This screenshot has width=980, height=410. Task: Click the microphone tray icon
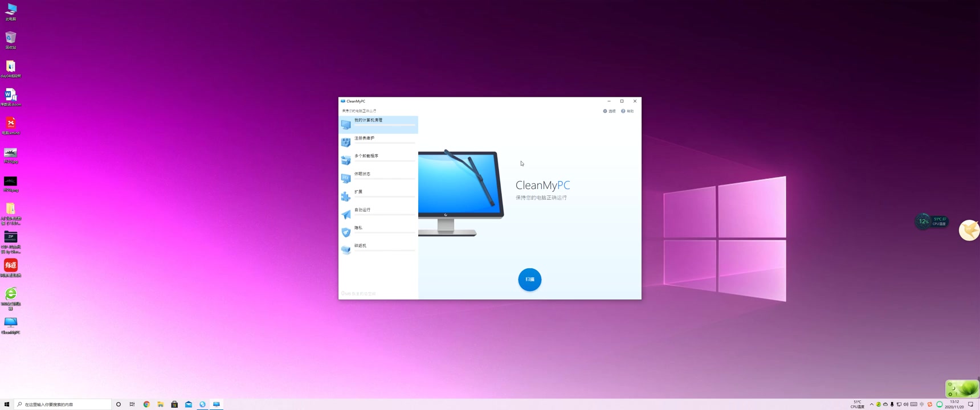[892, 404]
